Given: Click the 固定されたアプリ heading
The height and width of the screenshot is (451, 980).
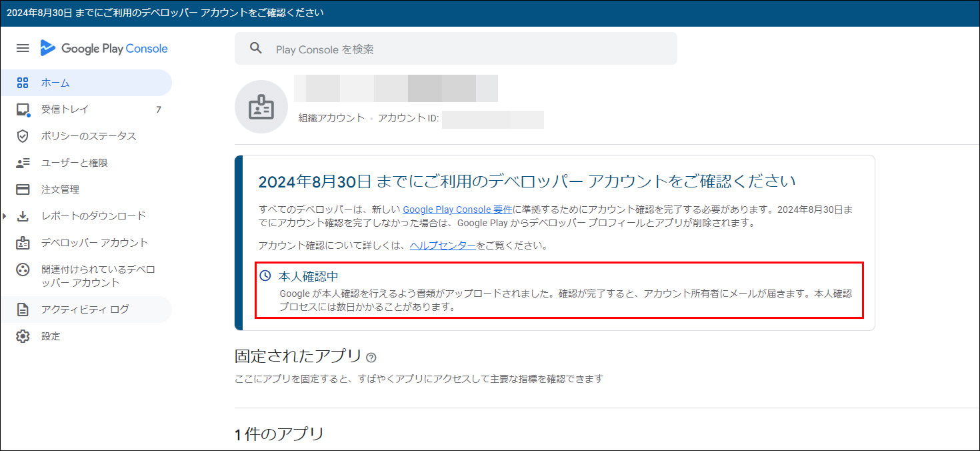Looking at the screenshot, I should [298, 356].
